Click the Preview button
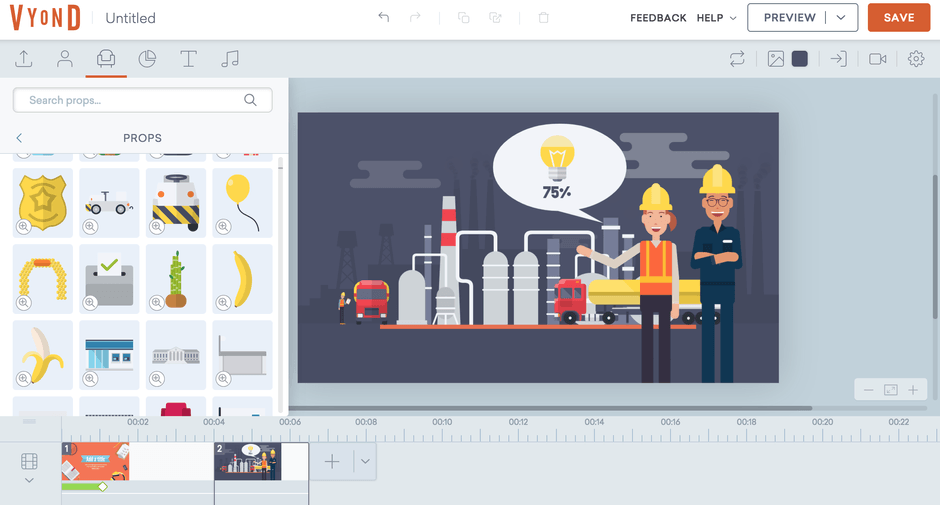This screenshot has height=505, width=940. coord(789,18)
